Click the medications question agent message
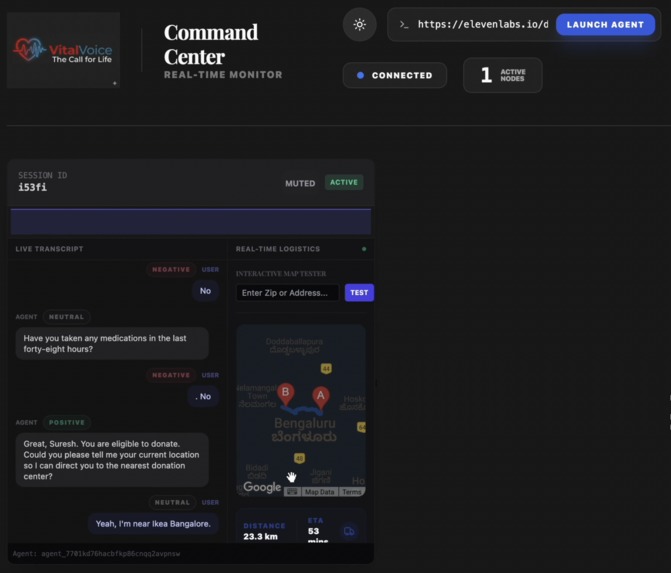671x573 pixels. 112,344
